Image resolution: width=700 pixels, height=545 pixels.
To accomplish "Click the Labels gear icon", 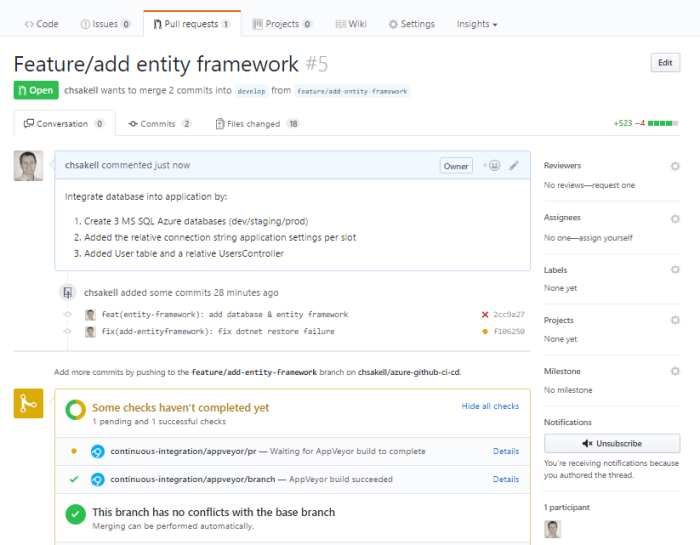I will [675, 270].
